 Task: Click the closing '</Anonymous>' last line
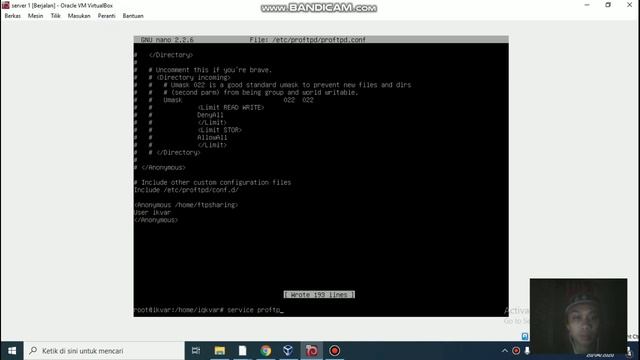pos(156,220)
